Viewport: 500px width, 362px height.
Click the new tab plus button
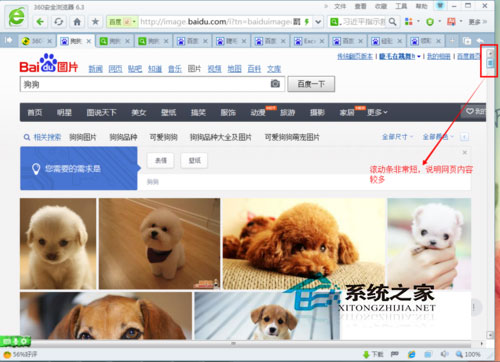[452, 41]
